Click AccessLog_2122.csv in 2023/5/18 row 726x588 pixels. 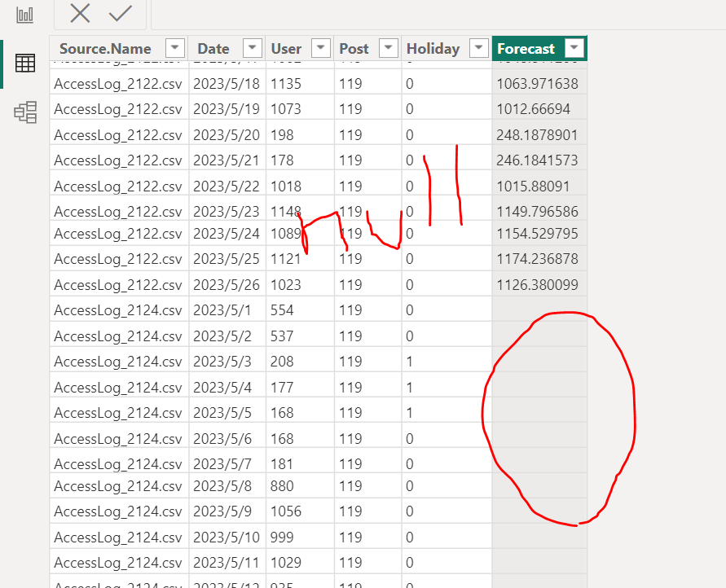118,84
